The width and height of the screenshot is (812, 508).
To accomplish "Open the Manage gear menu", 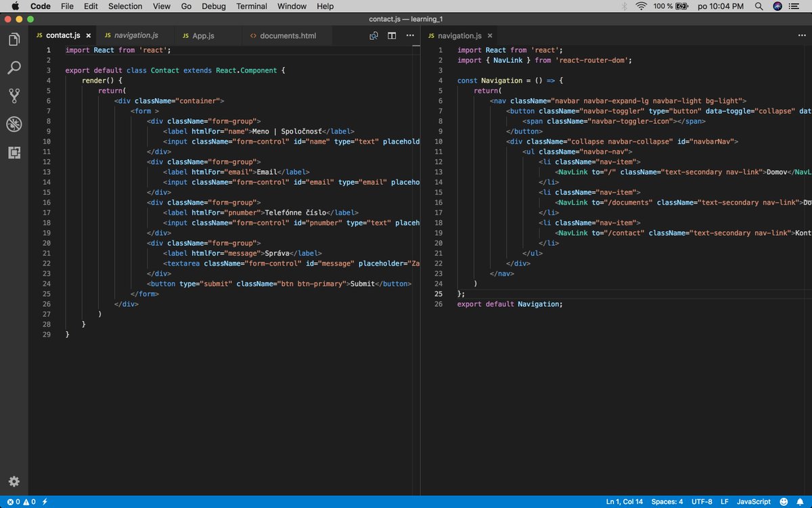I will pos(14,482).
